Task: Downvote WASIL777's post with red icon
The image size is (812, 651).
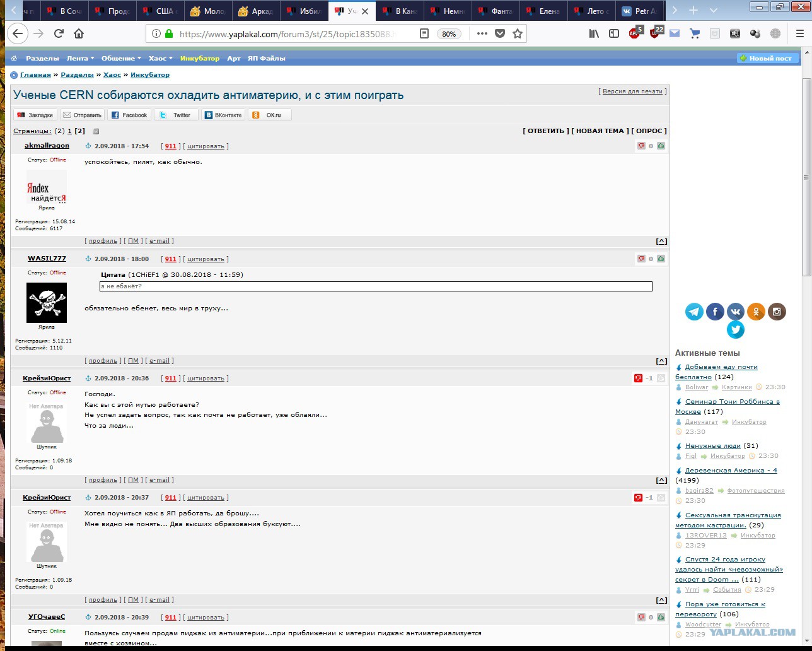Action: coord(641,259)
